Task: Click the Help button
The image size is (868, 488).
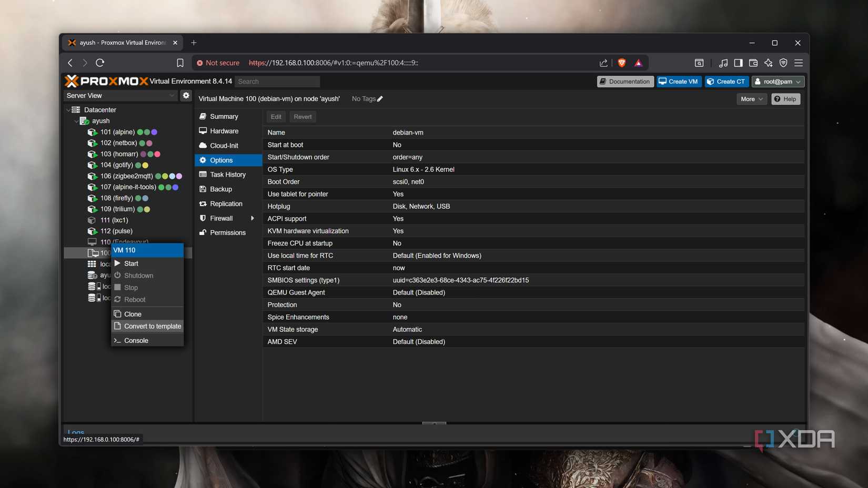Action: click(785, 99)
